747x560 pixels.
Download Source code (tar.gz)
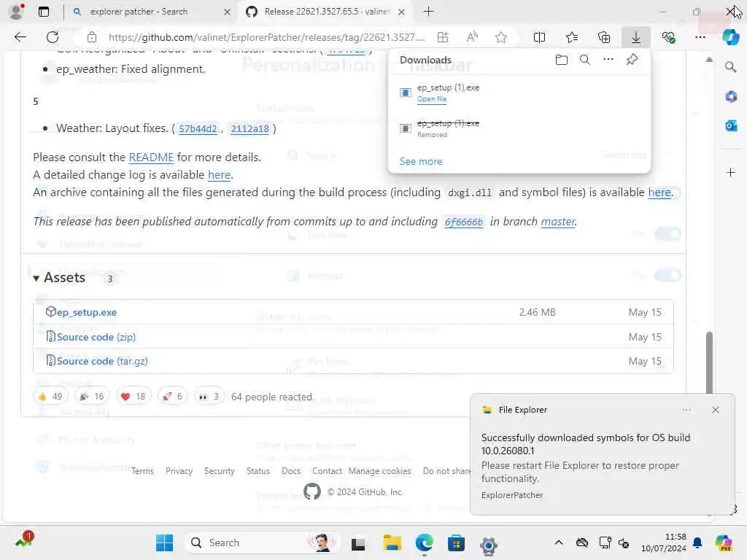(x=102, y=362)
